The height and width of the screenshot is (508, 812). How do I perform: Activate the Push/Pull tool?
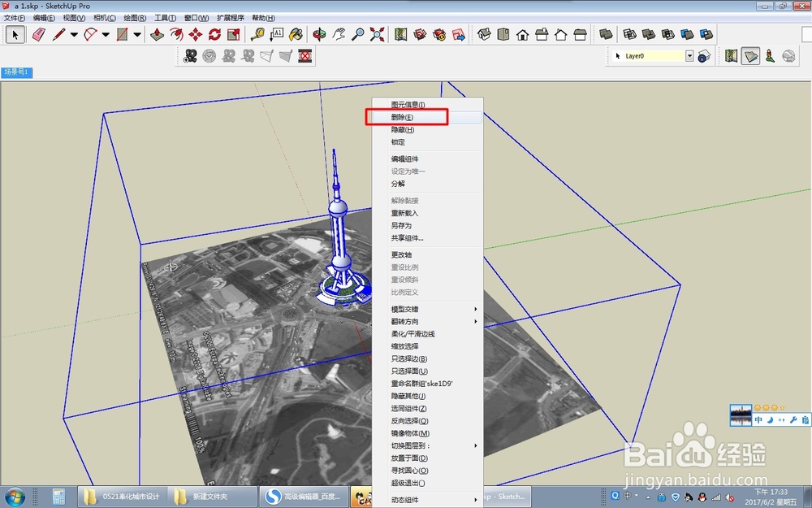pos(157,35)
